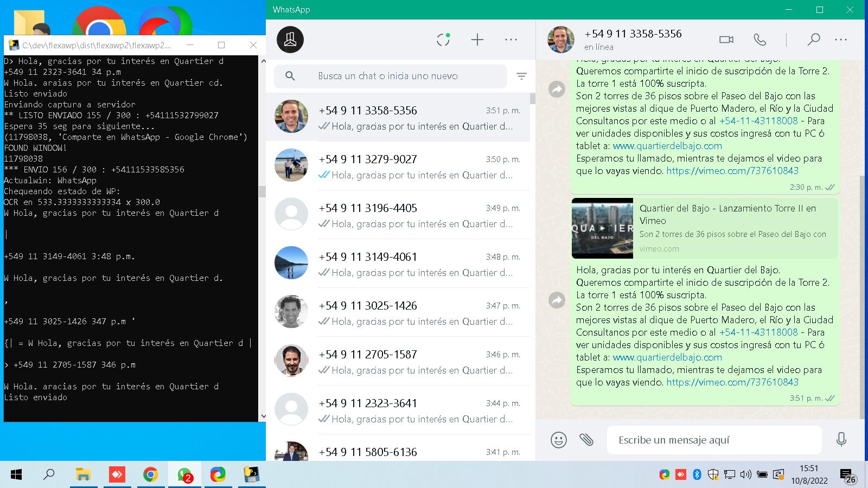Switch to Python console taskbar icon
The image size is (868, 488).
252,475
